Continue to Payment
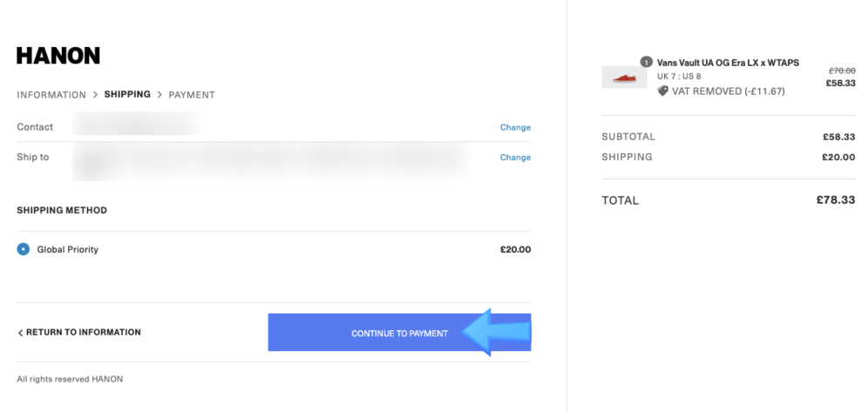This screenshot has height=412, width=868. click(400, 333)
